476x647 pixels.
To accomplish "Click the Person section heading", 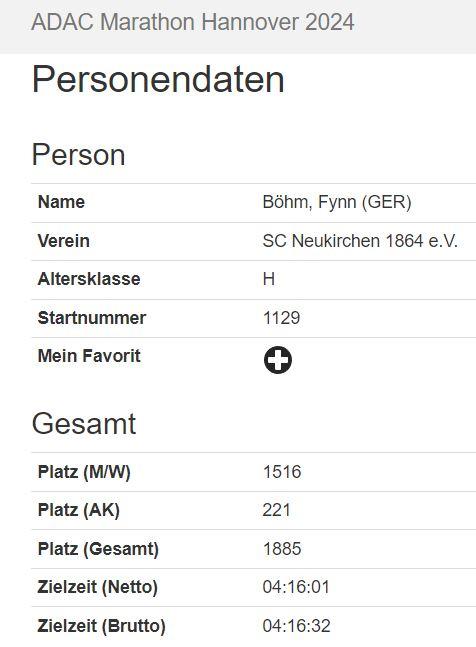I will [78, 155].
